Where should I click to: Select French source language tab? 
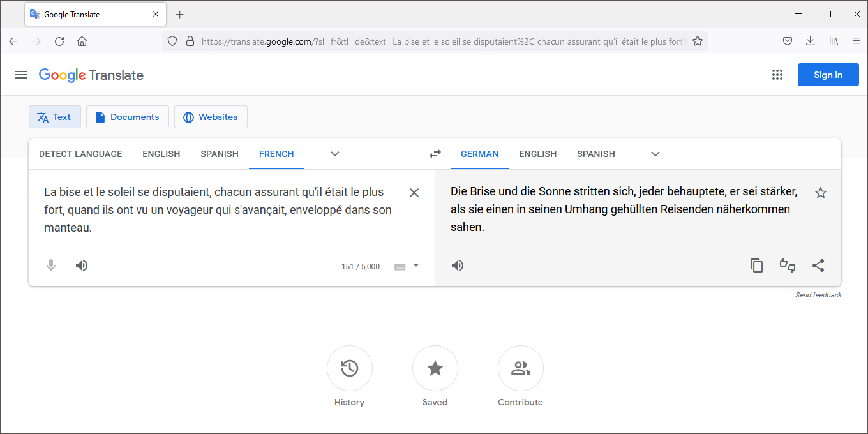click(276, 154)
